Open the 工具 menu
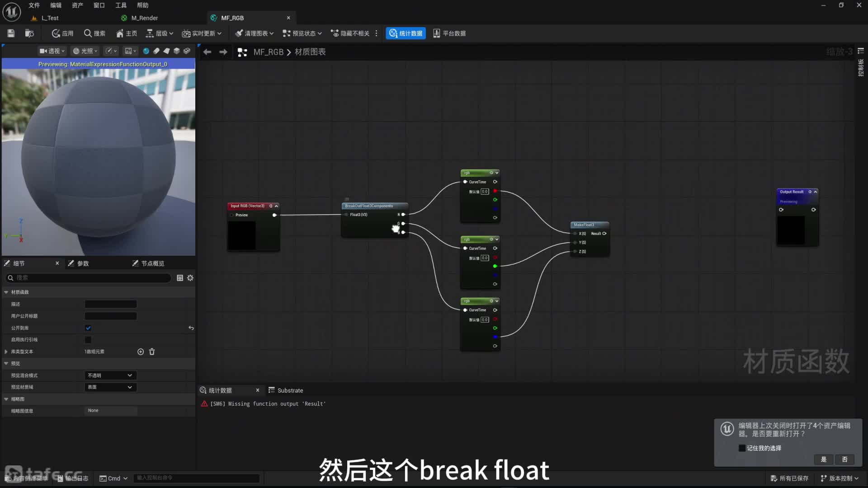This screenshot has width=868, height=488. point(121,5)
